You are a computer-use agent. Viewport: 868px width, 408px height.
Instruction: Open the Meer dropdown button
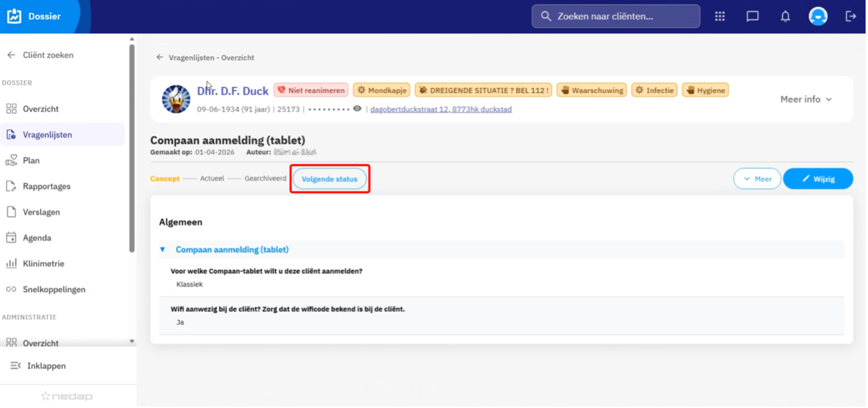coord(757,179)
